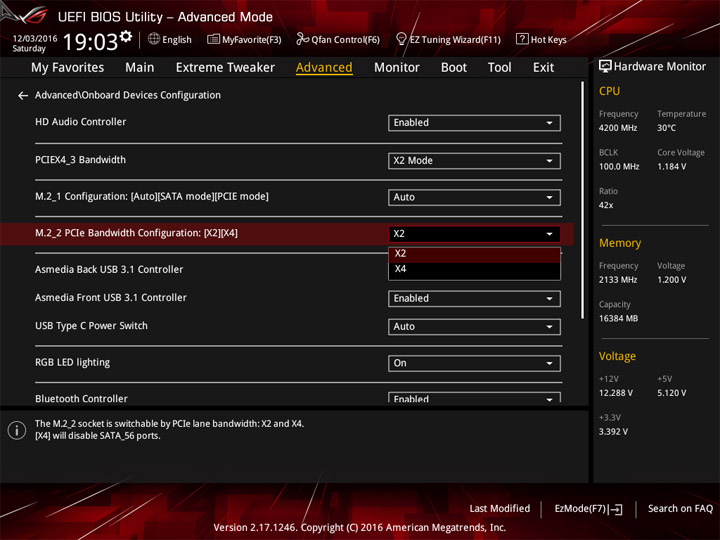The image size is (720, 540).
Task: Click the globe language icon
Action: pos(154,39)
